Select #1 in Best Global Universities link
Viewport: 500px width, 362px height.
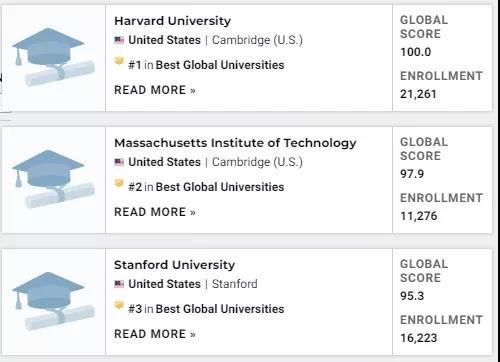206,65
